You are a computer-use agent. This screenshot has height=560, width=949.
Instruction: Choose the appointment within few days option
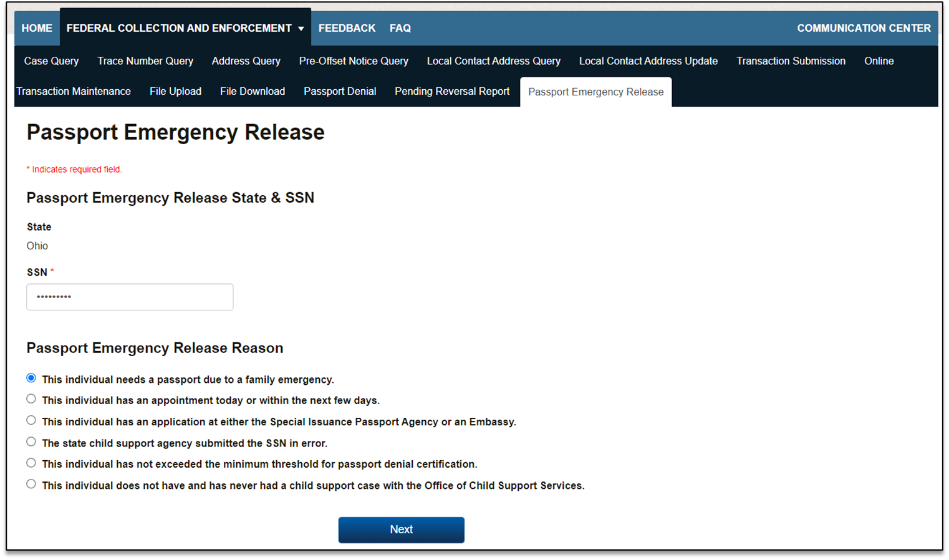31,399
